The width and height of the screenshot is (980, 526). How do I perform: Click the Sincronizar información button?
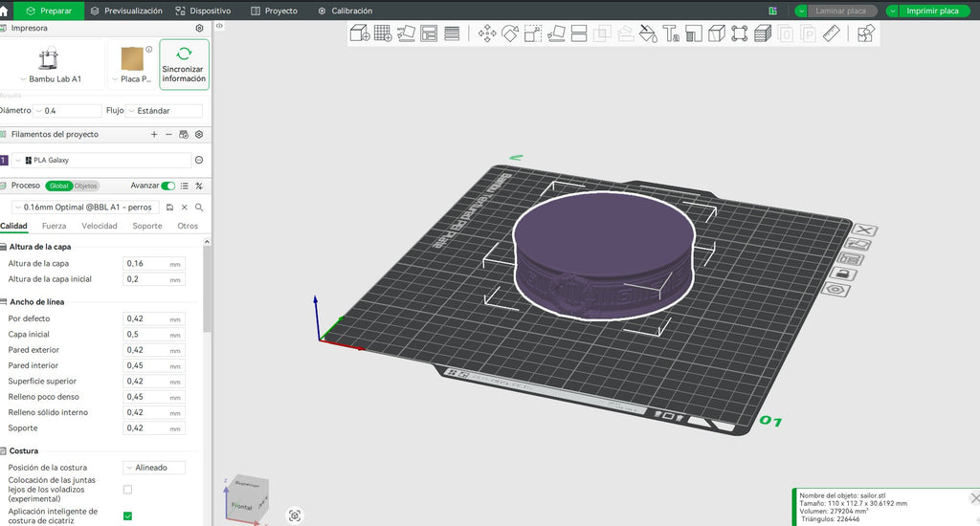(184, 64)
